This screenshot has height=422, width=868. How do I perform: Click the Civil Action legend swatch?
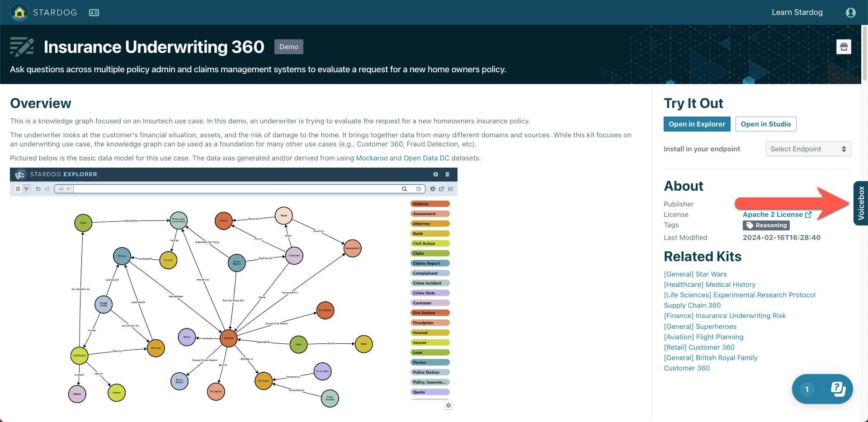click(430, 244)
